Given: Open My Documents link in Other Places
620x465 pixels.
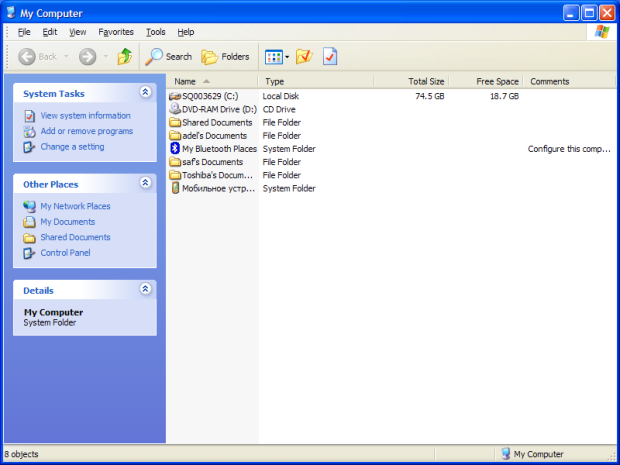Looking at the screenshot, I should 68,222.
